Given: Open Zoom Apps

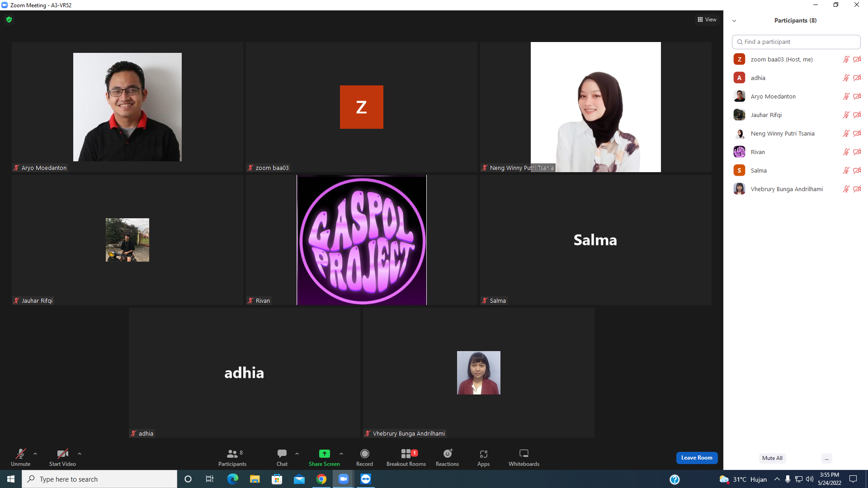Looking at the screenshot, I should coord(483,457).
